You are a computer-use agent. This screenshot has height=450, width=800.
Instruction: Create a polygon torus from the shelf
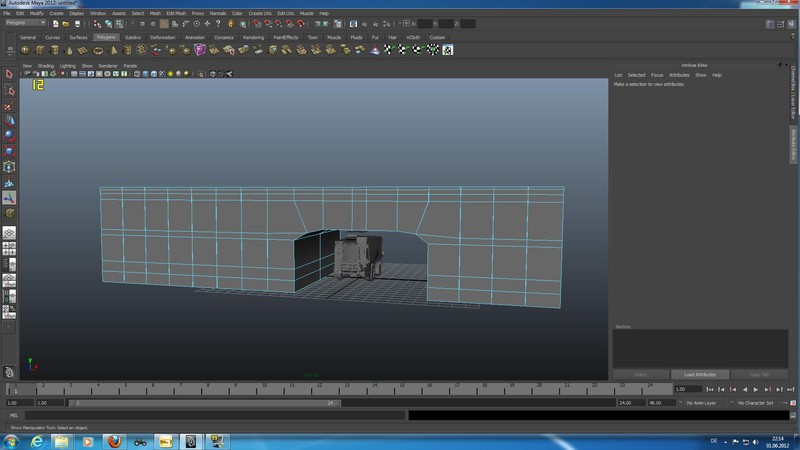click(98, 50)
